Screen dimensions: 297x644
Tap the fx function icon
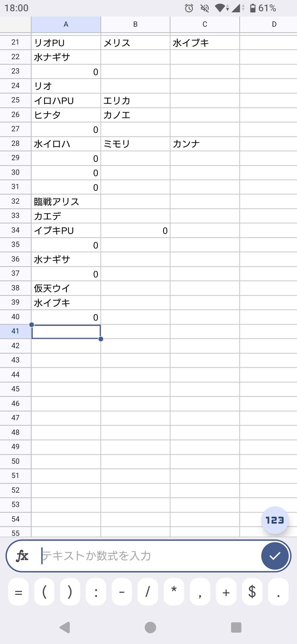pyautogui.click(x=22, y=556)
